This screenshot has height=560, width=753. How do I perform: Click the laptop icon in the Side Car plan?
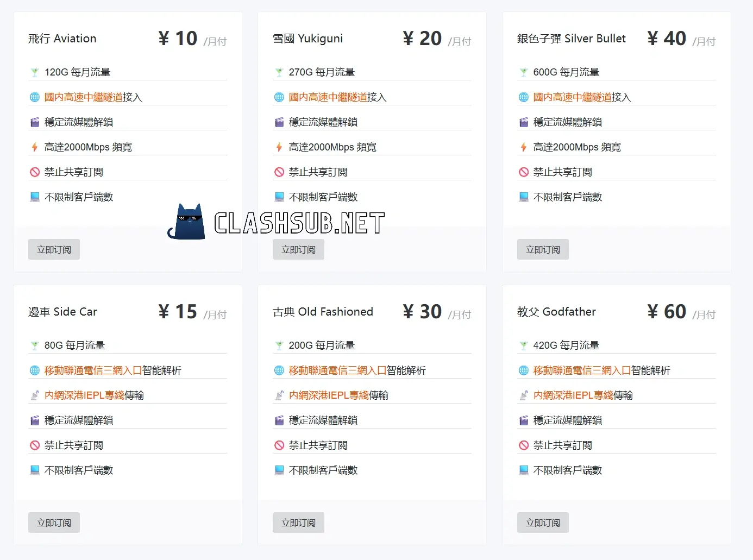(35, 470)
